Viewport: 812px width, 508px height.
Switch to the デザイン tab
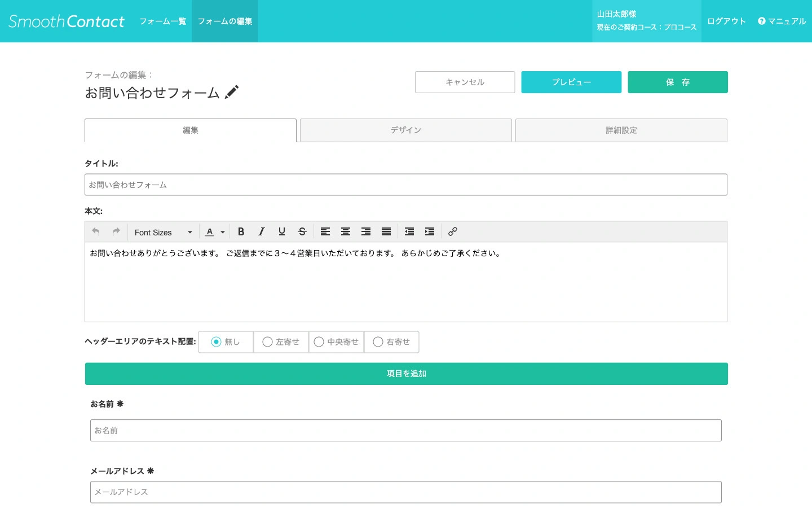pyautogui.click(x=405, y=130)
